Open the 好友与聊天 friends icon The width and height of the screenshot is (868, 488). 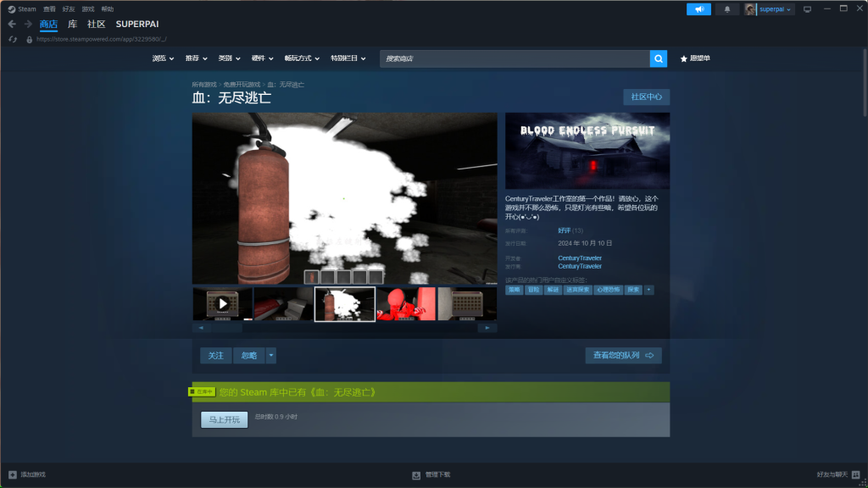pos(856,475)
